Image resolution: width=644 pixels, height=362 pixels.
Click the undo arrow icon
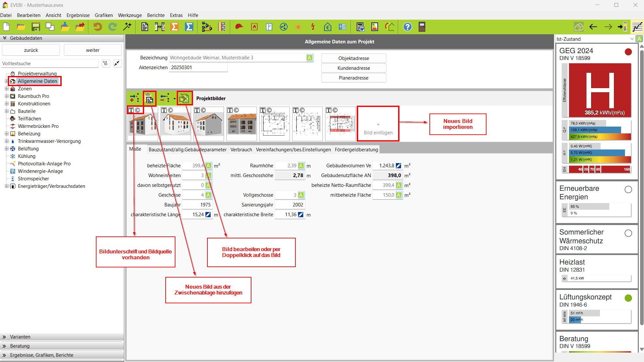tap(97, 27)
